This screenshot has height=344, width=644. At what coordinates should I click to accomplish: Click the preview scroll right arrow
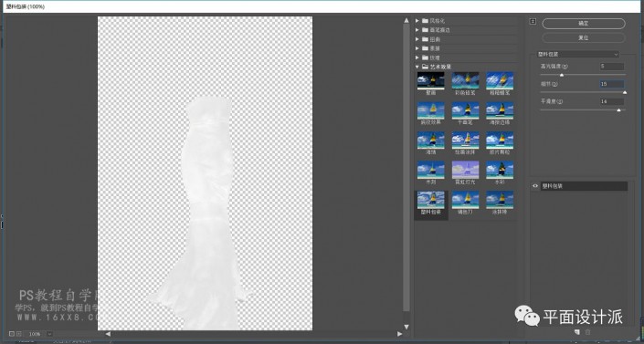399,334
